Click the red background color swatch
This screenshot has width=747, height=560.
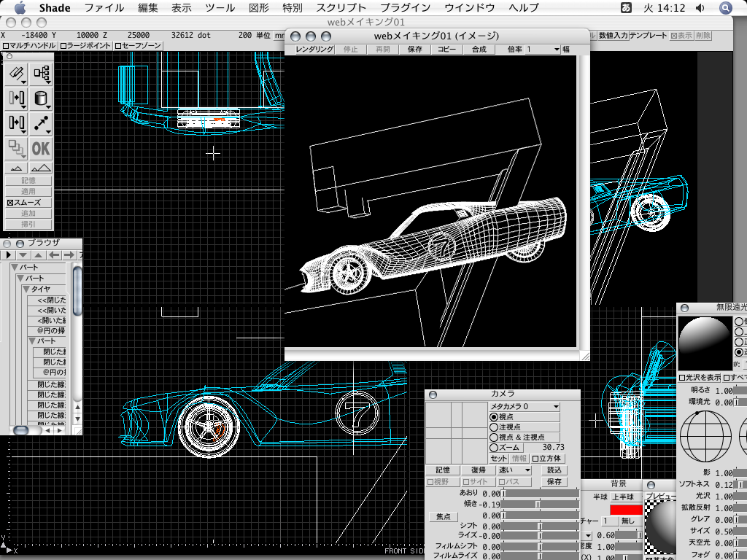tap(626, 509)
